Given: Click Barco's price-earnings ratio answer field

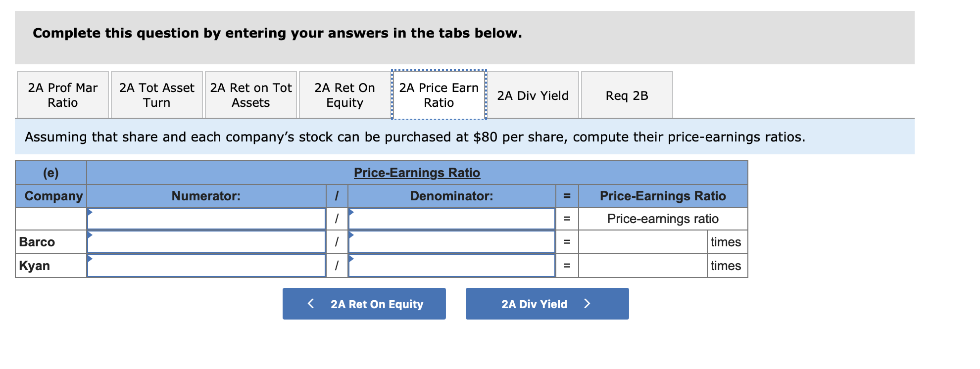Looking at the screenshot, I should [643, 242].
